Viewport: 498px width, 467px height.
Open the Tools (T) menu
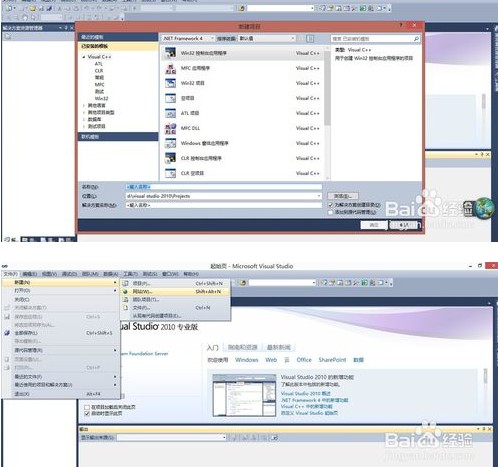130,274
